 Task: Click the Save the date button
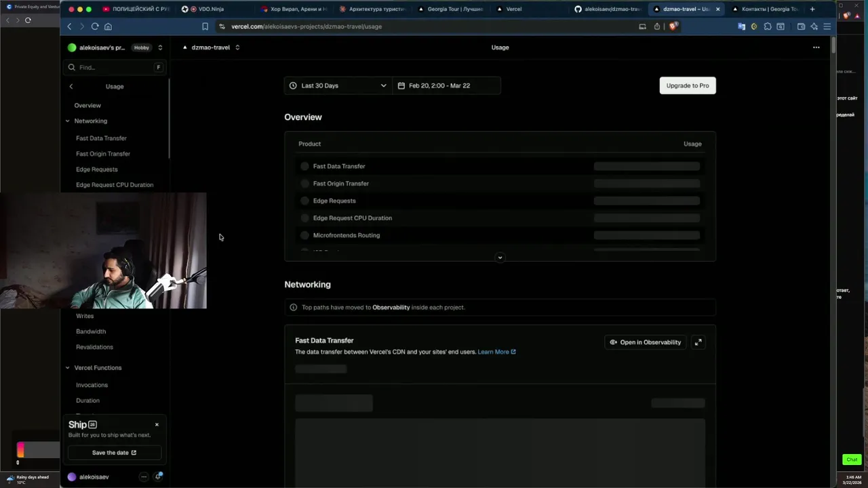pos(115,453)
